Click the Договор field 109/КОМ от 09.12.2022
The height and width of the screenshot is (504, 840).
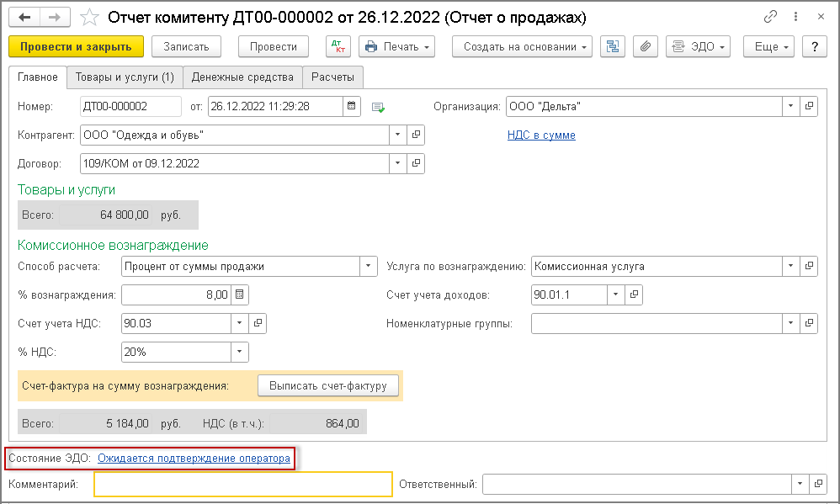pos(235,163)
